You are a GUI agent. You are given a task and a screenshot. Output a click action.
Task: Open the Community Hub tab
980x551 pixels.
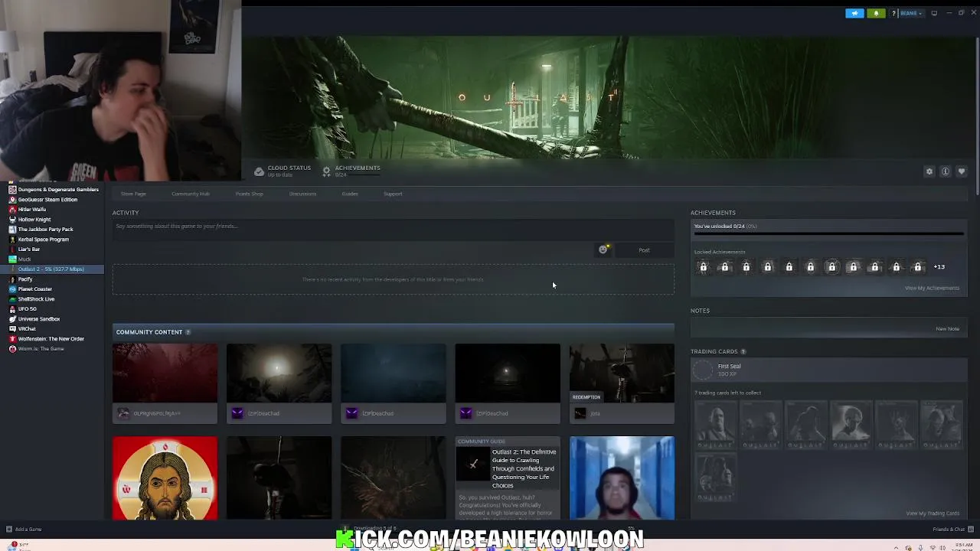[191, 194]
